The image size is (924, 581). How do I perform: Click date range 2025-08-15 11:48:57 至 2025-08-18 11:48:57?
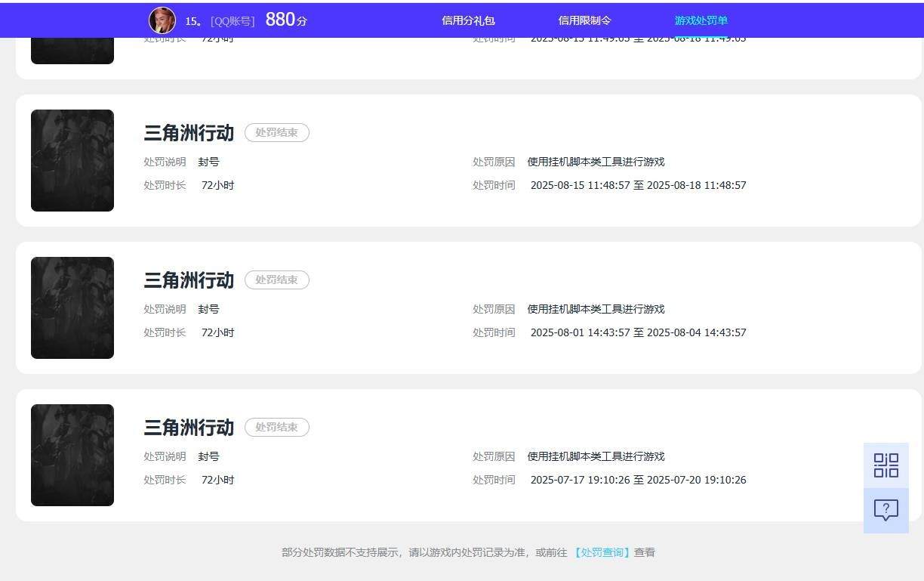click(639, 185)
